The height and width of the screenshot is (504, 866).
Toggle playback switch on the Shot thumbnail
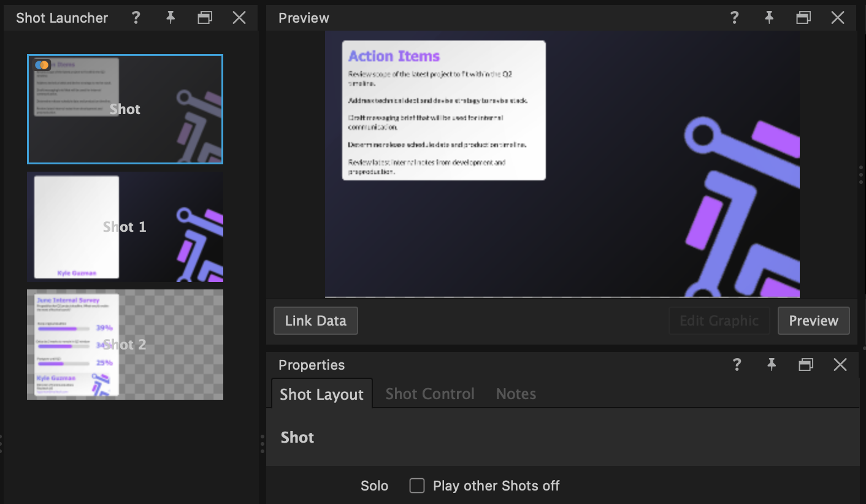pos(42,64)
